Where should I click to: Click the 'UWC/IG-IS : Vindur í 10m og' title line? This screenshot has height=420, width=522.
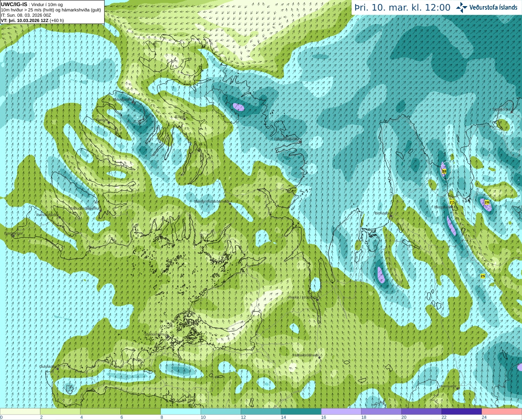point(32,4)
